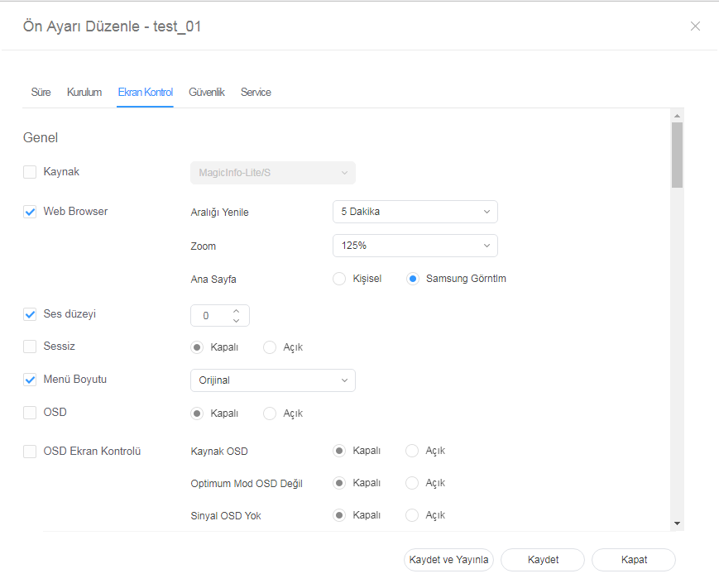Enable the Kaynak checkbox
719x588 pixels.
[x=30, y=172]
